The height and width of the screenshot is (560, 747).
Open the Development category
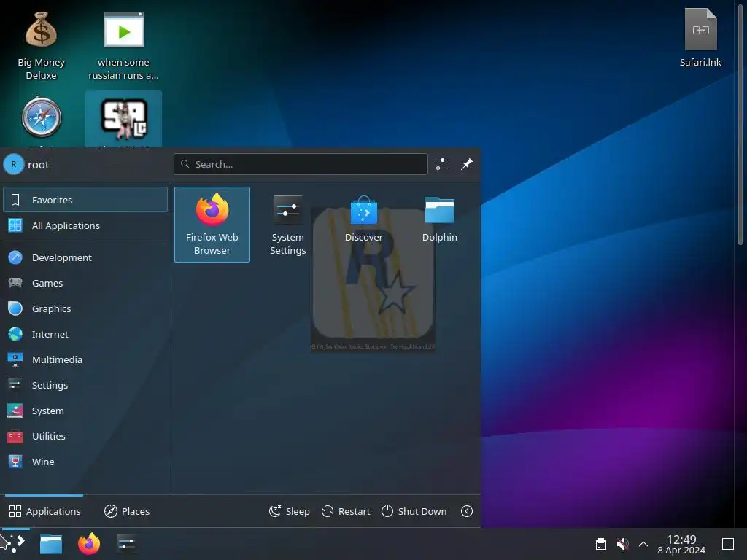(85, 257)
